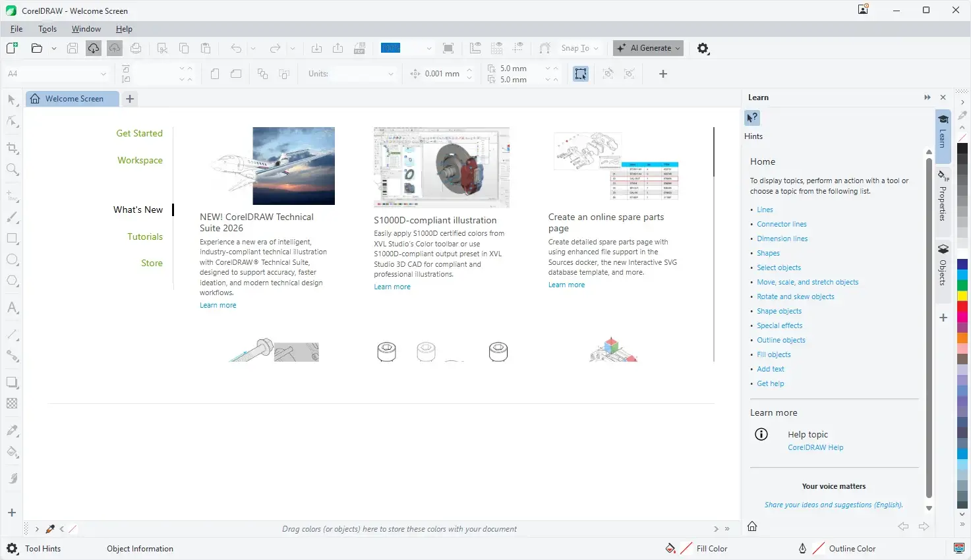
Task: Click the Open folder icon
Action: pos(37,48)
